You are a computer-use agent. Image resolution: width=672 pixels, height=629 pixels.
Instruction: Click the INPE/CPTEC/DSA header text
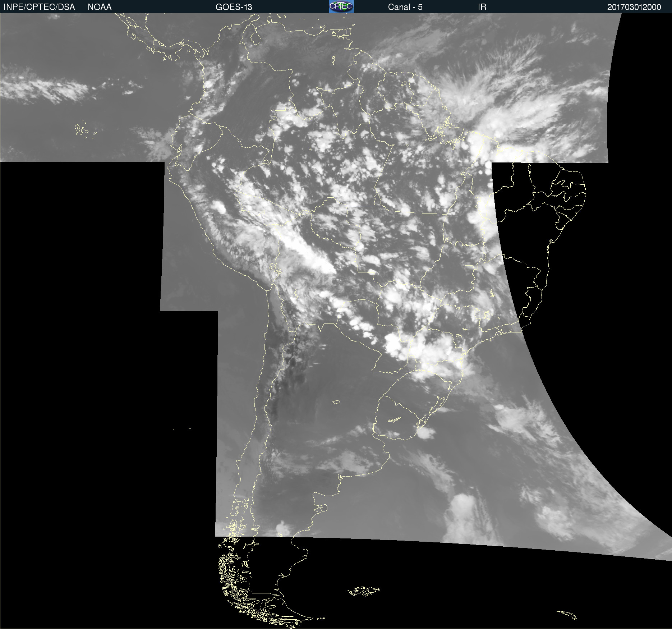click(39, 7)
